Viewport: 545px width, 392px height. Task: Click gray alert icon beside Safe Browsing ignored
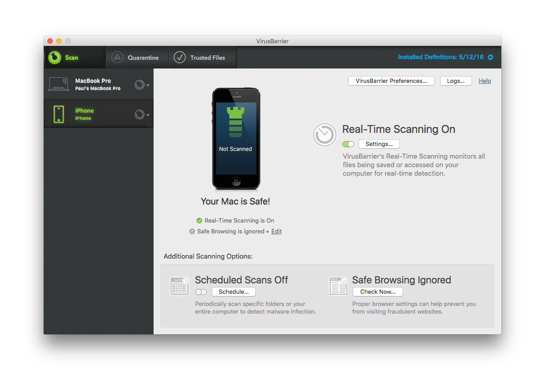192,231
